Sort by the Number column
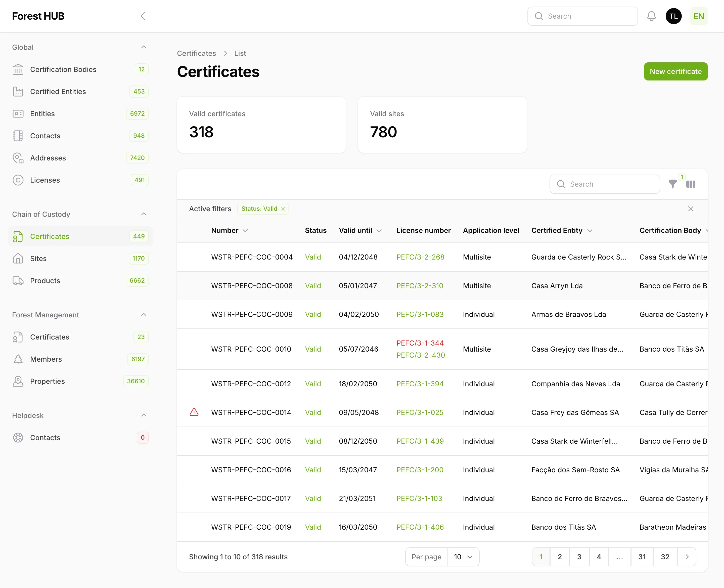This screenshot has height=588, width=724. pyautogui.click(x=230, y=230)
